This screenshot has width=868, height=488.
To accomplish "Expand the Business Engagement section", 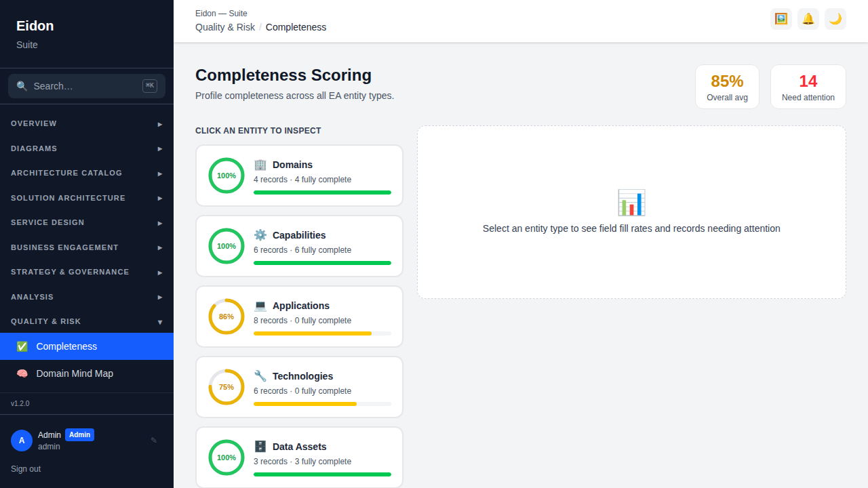I will tap(87, 247).
